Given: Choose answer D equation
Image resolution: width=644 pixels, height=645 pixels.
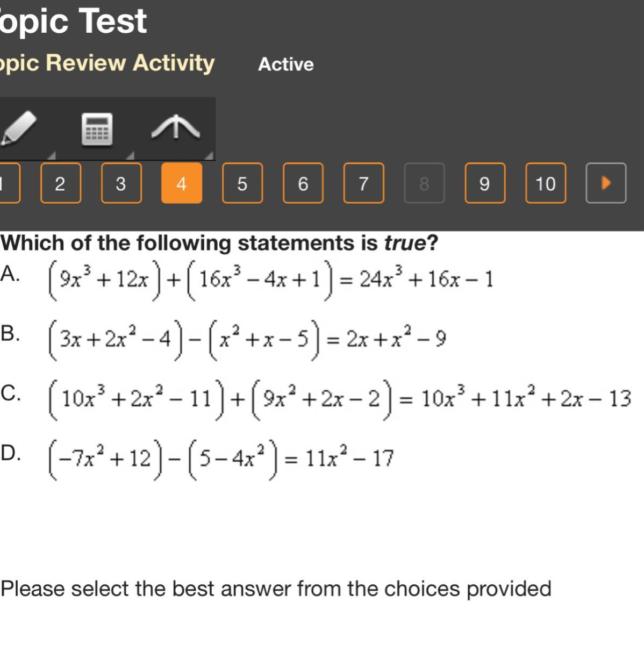Looking at the screenshot, I should coord(10,453).
